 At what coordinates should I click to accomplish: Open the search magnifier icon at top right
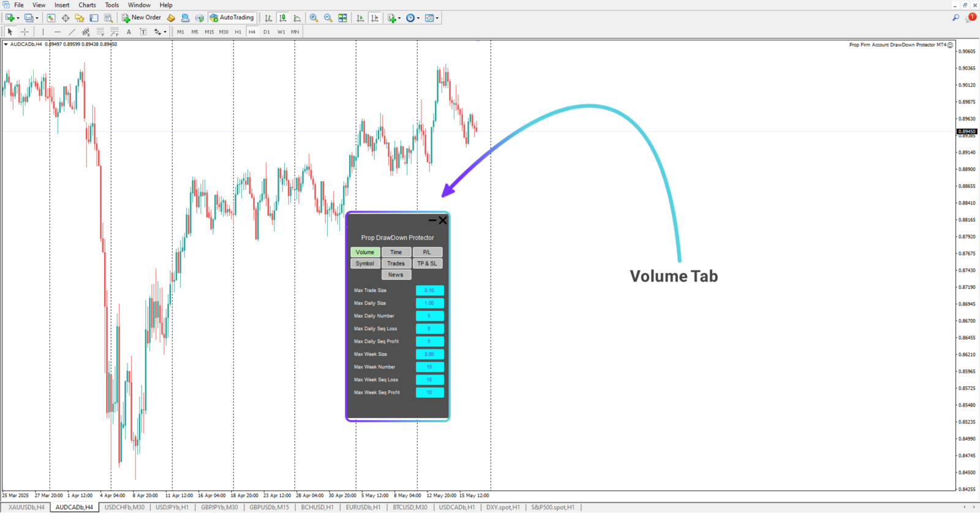[x=956, y=18]
